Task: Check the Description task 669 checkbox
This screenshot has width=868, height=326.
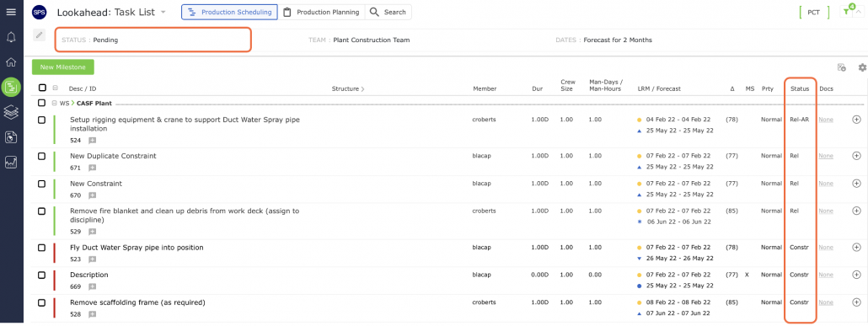Action: pos(42,275)
